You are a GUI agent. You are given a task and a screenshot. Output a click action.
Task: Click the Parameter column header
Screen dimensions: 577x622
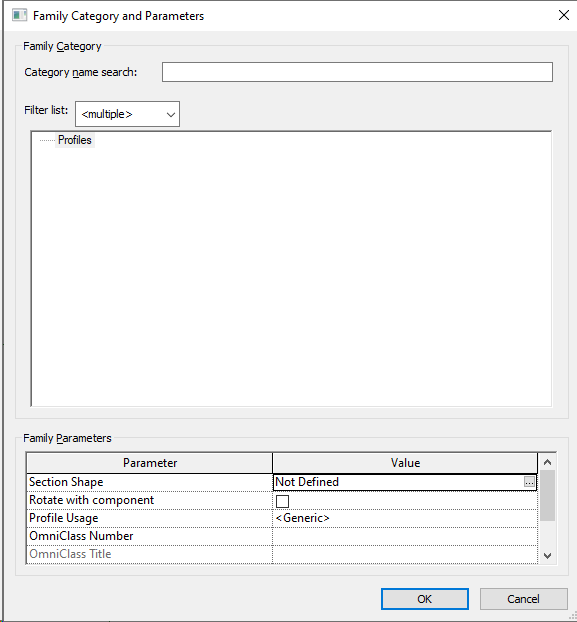click(150, 463)
